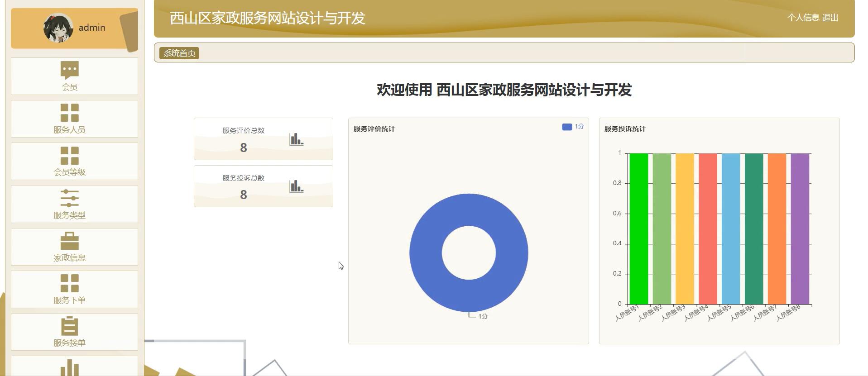Open the 会员等级 menu label

tap(70, 172)
